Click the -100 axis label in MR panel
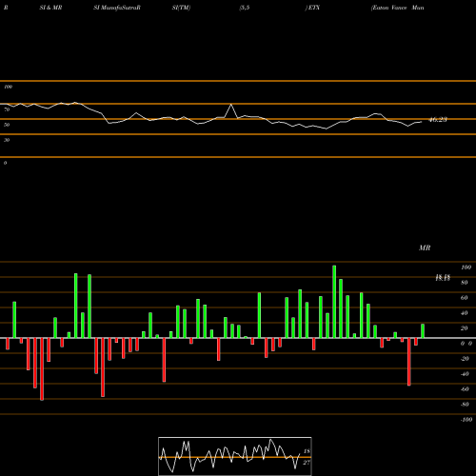 click(x=466, y=420)
